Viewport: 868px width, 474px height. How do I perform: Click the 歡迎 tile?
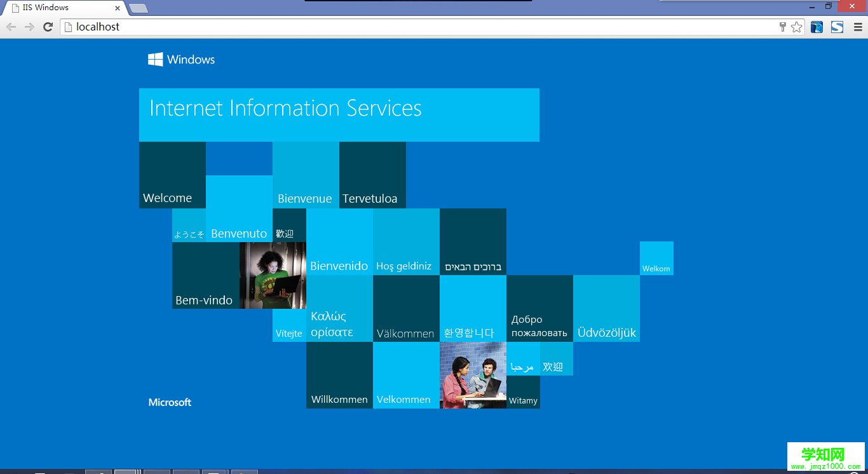pyautogui.click(x=289, y=225)
